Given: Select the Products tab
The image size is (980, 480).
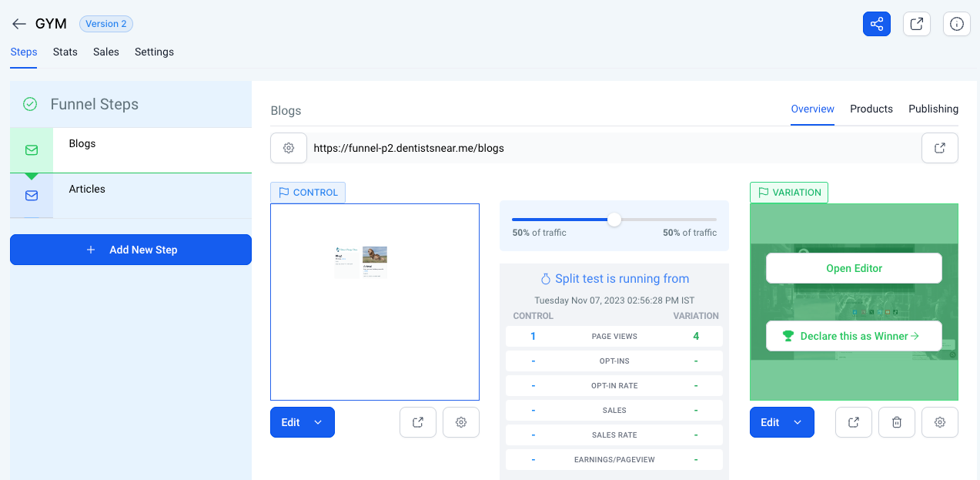Looking at the screenshot, I should click(871, 109).
